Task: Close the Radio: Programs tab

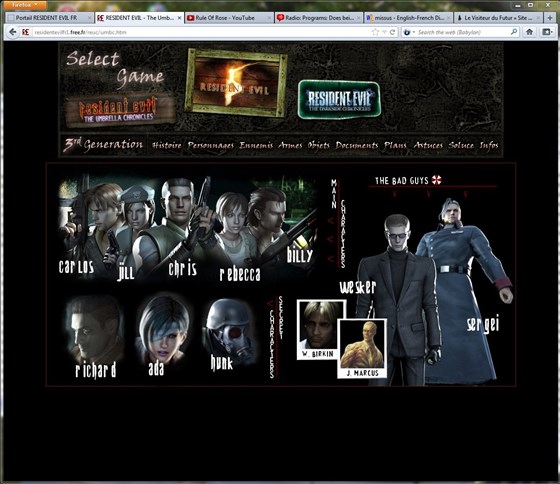Action: point(359,18)
